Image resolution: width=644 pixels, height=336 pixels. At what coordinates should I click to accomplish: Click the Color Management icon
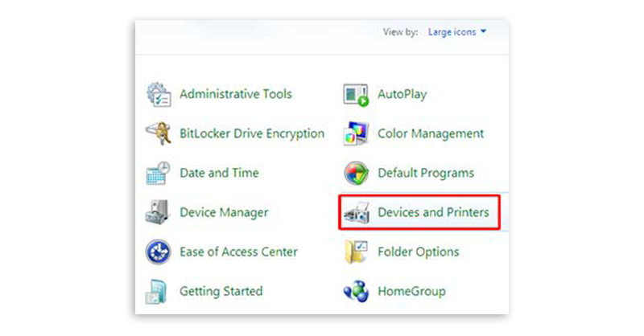356,133
